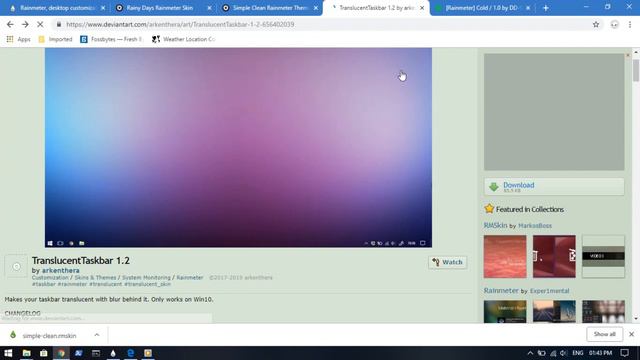The height and width of the screenshot is (360, 640).
Task: Switch to the Simple Clean Rainmeter Theme tab
Action: pyautogui.click(x=265, y=8)
